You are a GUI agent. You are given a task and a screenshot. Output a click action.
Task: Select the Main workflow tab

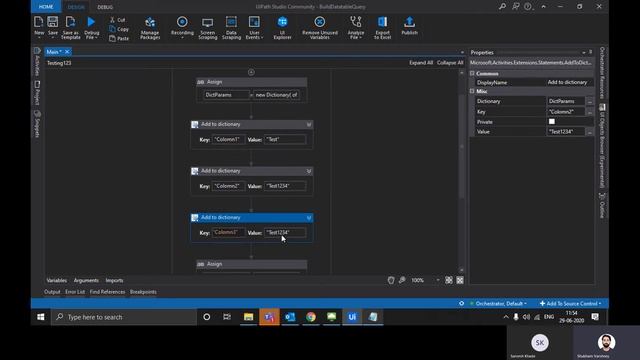(x=53, y=52)
